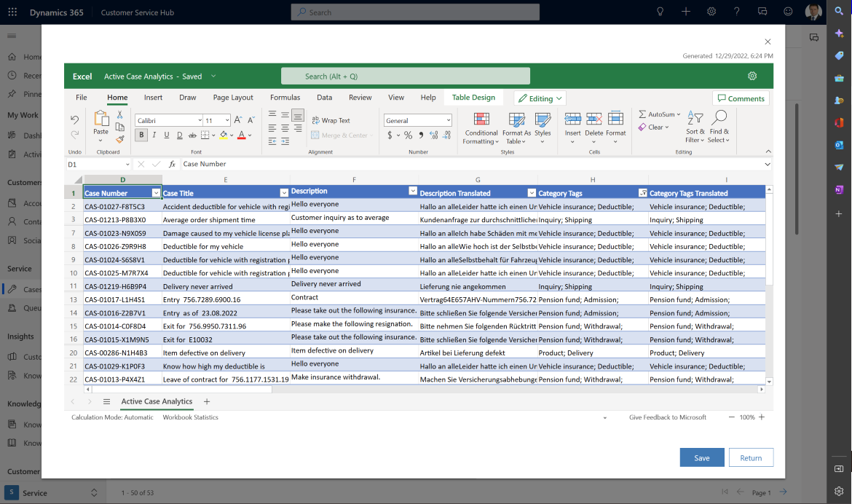Image resolution: width=852 pixels, height=504 pixels.
Task: Increase font size with the larger A
Action: pyautogui.click(x=238, y=120)
